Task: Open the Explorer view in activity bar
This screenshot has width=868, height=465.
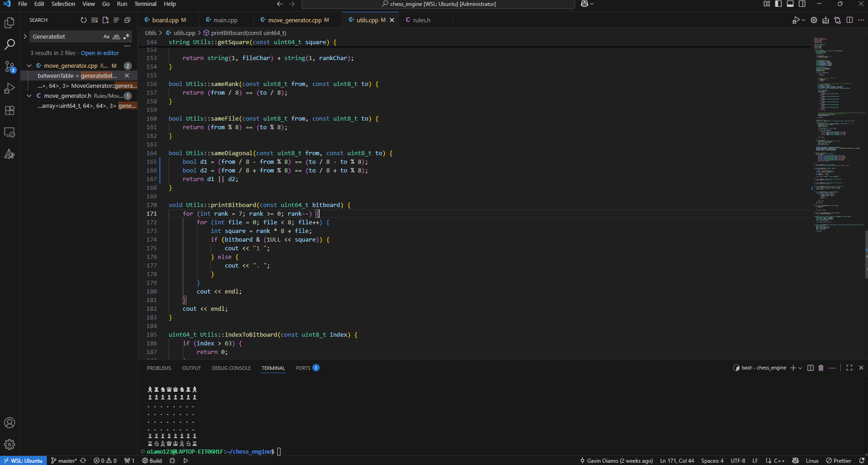Action: point(10,23)
